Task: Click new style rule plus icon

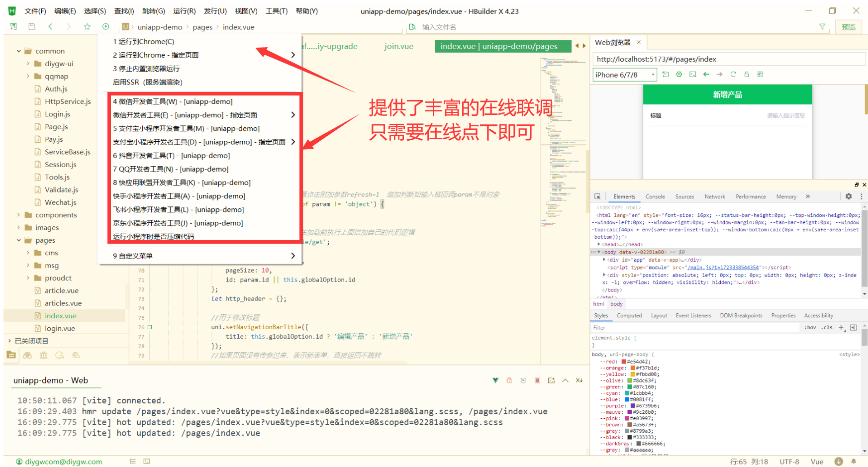Action: (x=841, y=327)
